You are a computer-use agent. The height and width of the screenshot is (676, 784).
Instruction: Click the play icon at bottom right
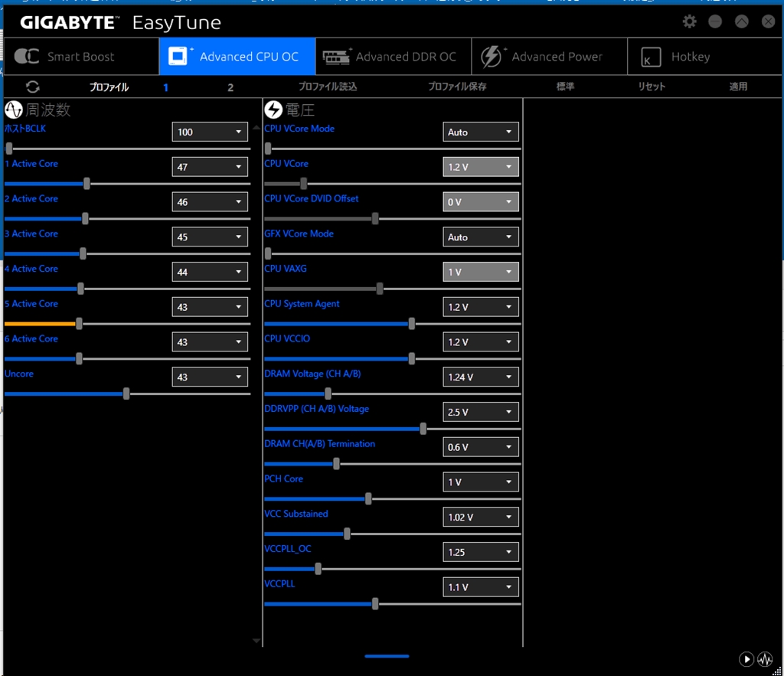tap(746, 659)
